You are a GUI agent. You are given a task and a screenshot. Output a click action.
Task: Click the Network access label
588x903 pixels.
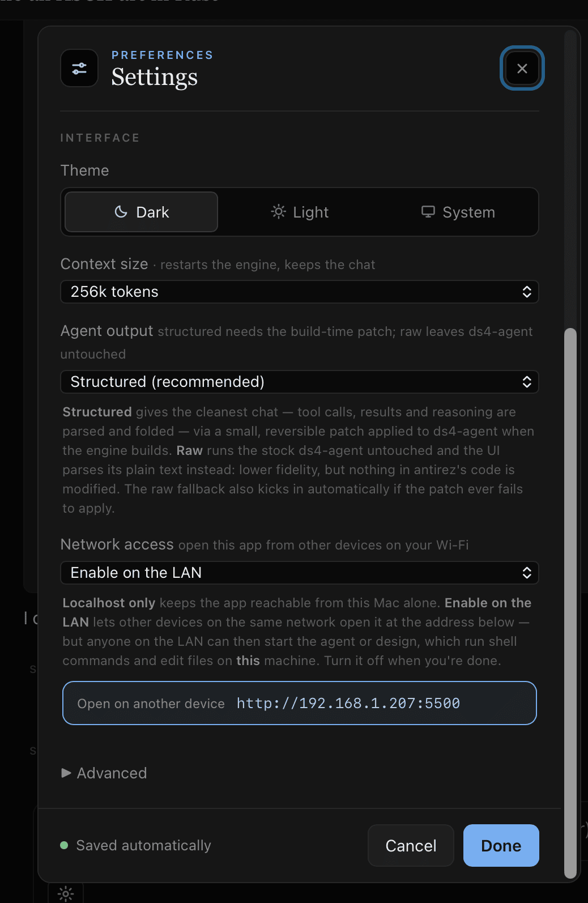pos(117,544)
